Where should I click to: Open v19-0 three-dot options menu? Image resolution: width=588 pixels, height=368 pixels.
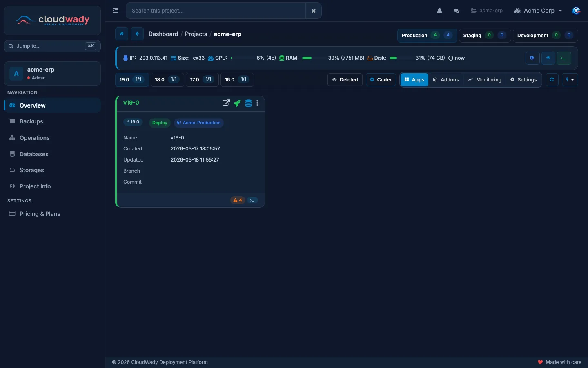[257, 103]
